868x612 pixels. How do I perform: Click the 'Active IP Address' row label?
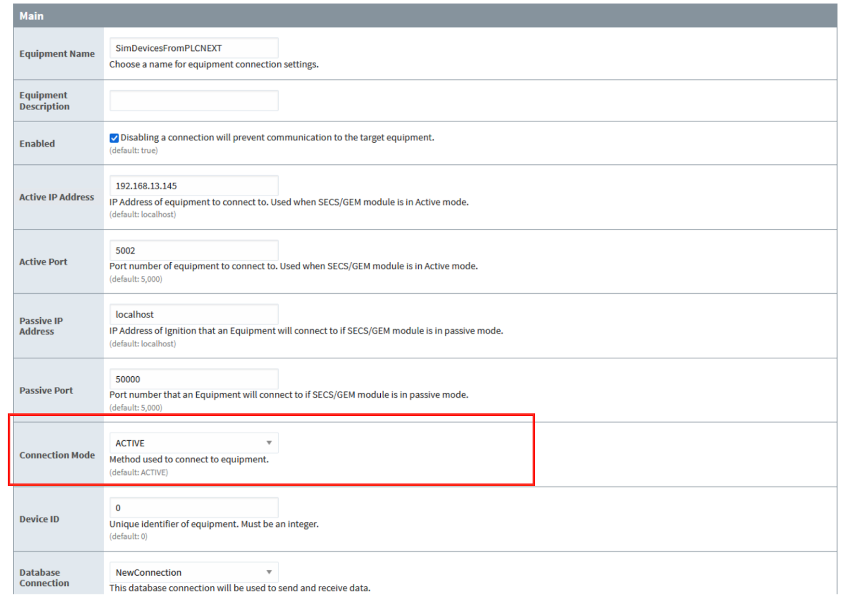(x=56, y=197)
